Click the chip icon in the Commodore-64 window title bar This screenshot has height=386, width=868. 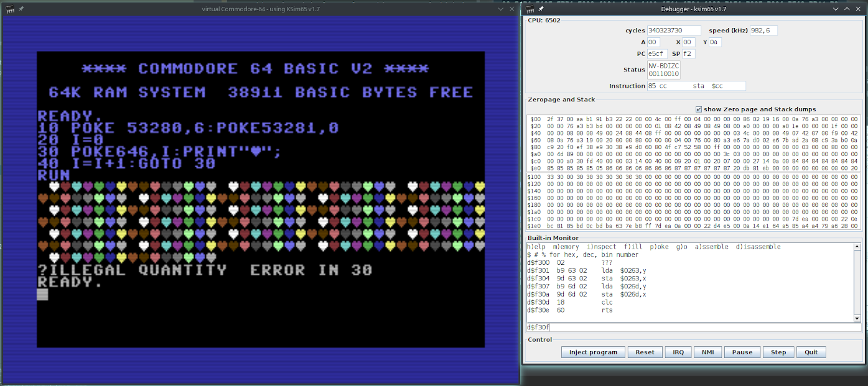9,9
